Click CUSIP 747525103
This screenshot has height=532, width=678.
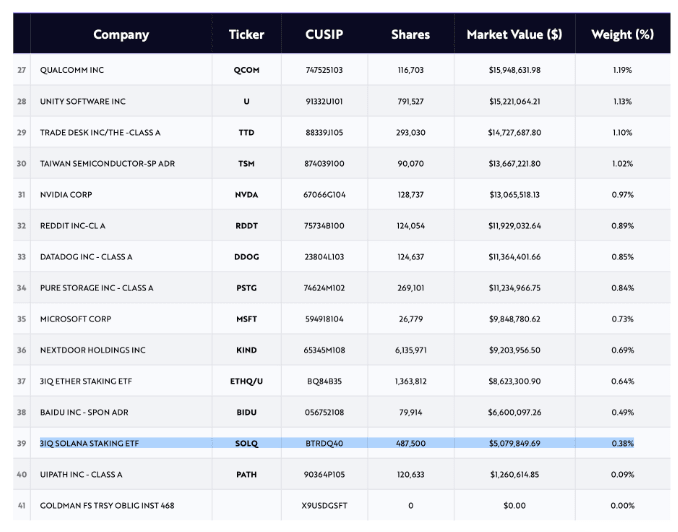point(324,70)
